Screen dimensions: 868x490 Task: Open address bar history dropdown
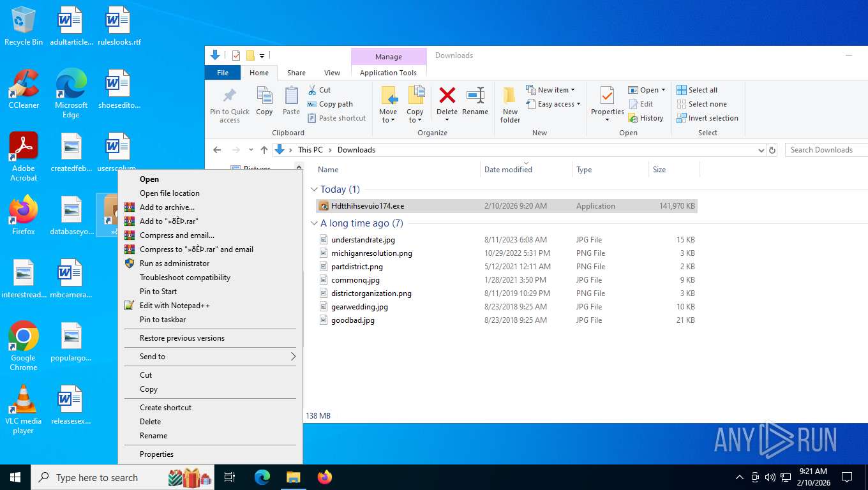[x=761, y=150]
